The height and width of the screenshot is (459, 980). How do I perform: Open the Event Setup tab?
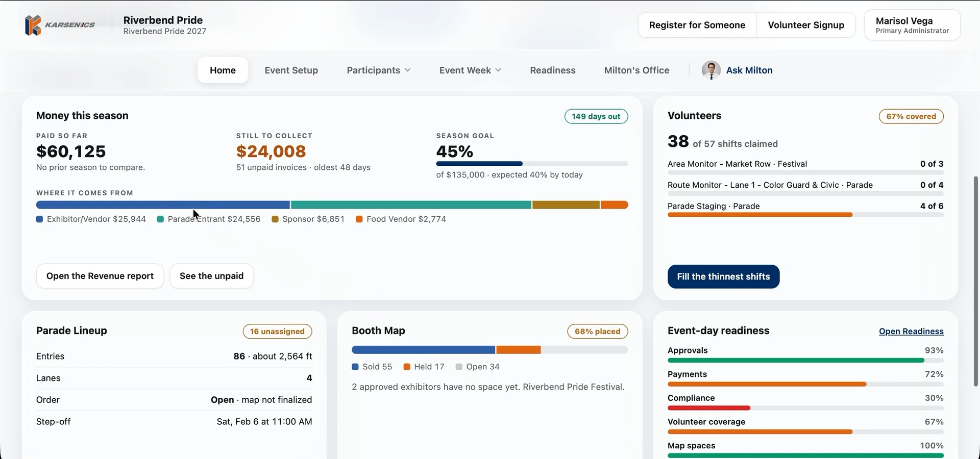pos(291,70)
